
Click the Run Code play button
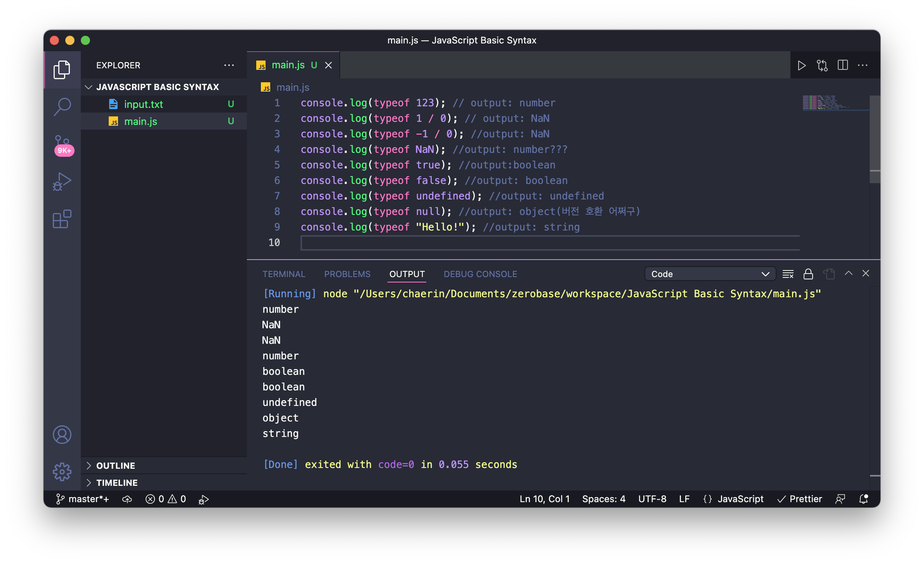(x=801, y=65)
